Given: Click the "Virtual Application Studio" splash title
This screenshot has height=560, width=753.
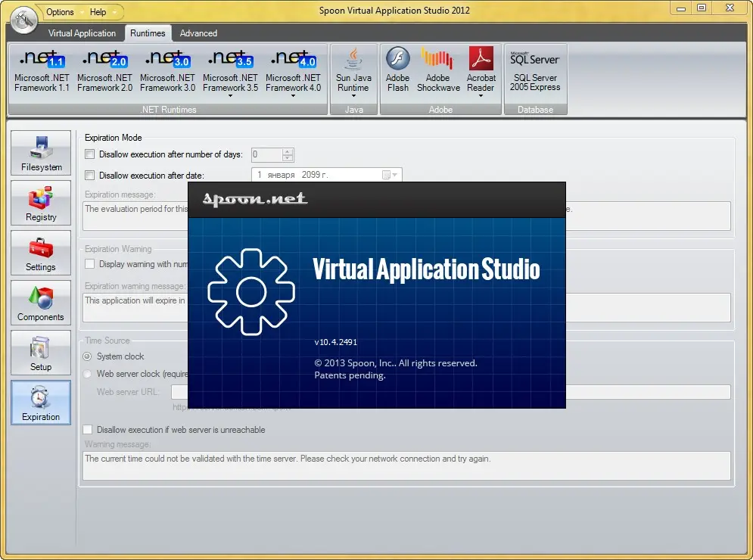Looking at the screenshot, I should pos(426,269).
